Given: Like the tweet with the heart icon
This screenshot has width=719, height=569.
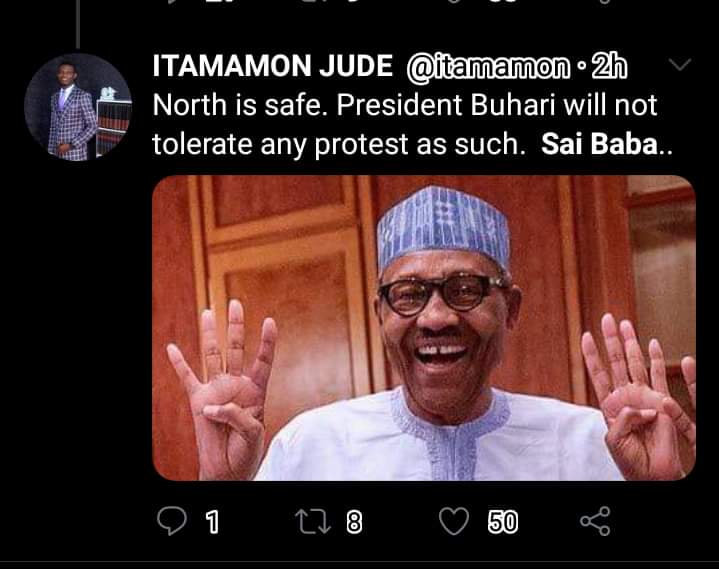Looking at the screenshot, I should 455,520.
